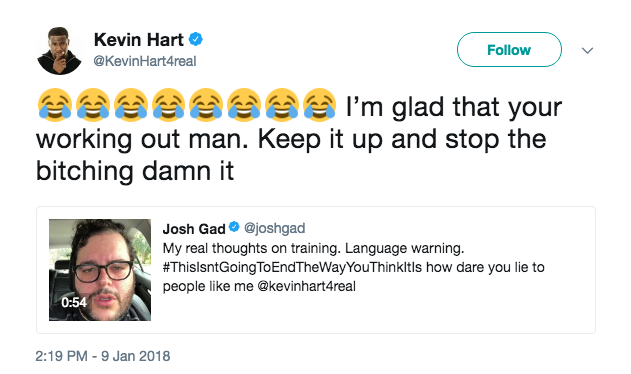Image resolution: width=631 pixels, height=374 pixels.
Task: Click the @kevinhart4real mention in quoted tweet
Action: 306,286
